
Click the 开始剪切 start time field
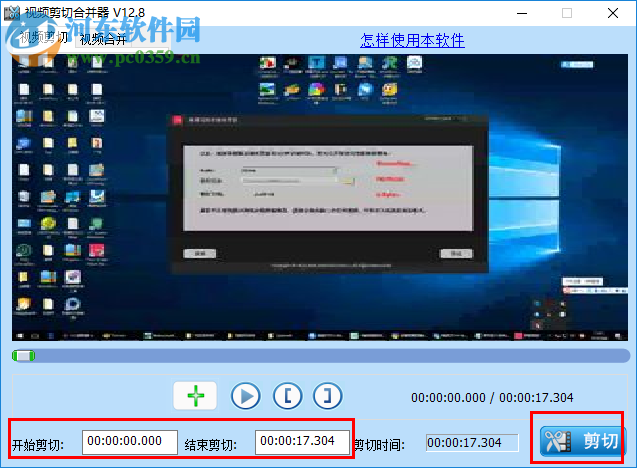pyautogui.click(x=130, y=442)
